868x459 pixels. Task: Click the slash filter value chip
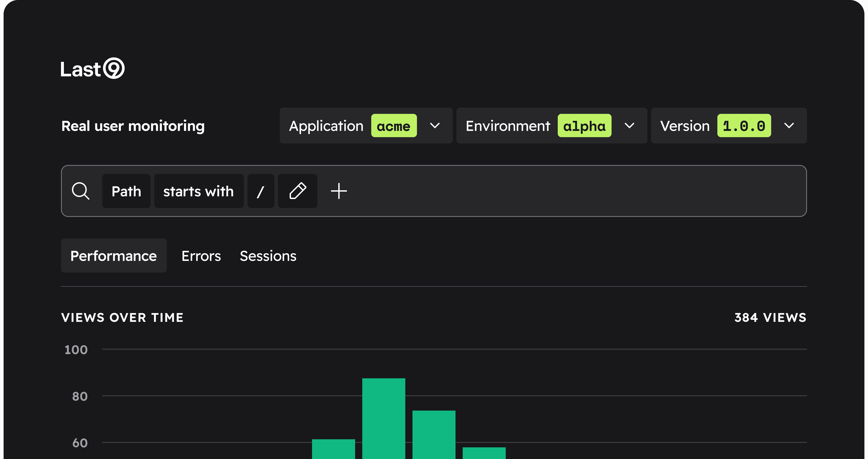point(260,191)
